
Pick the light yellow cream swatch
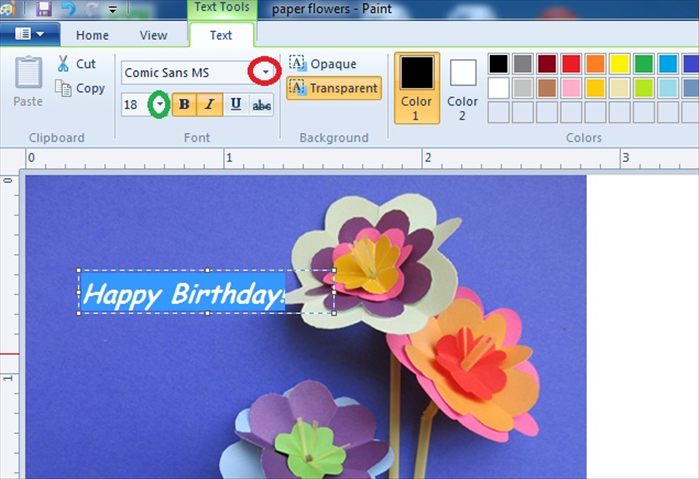pos(620,88)
